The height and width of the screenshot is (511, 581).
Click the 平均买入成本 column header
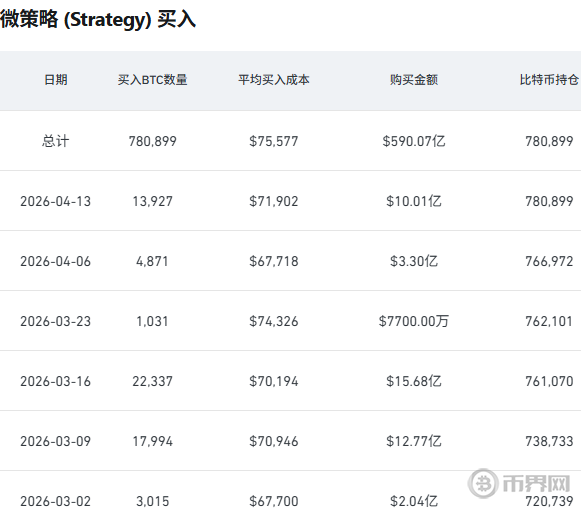point(273,80)
